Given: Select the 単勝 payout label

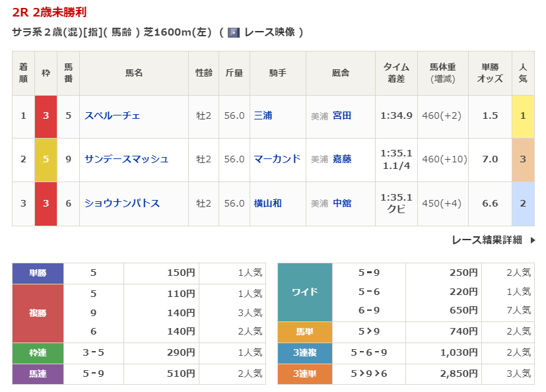Looking at the screenshot, I should (38, 273).
